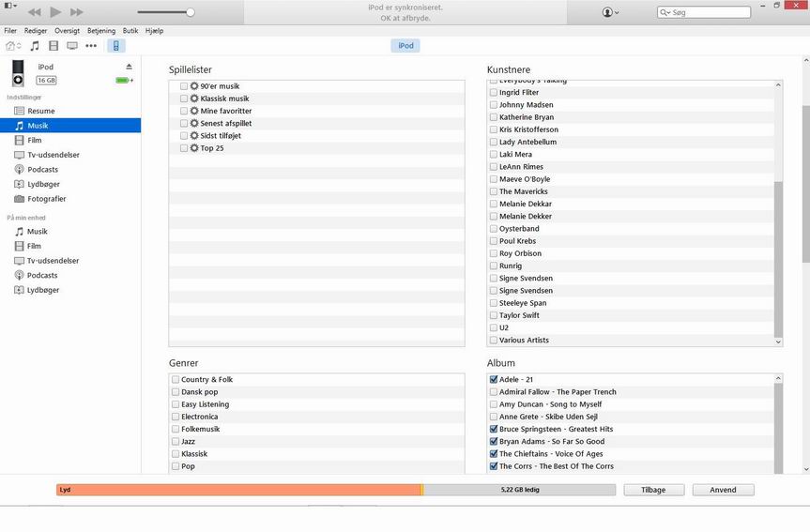
Task: Open the more options ellipsis icon
Action: pyautogui.click(x=91, y=46)
